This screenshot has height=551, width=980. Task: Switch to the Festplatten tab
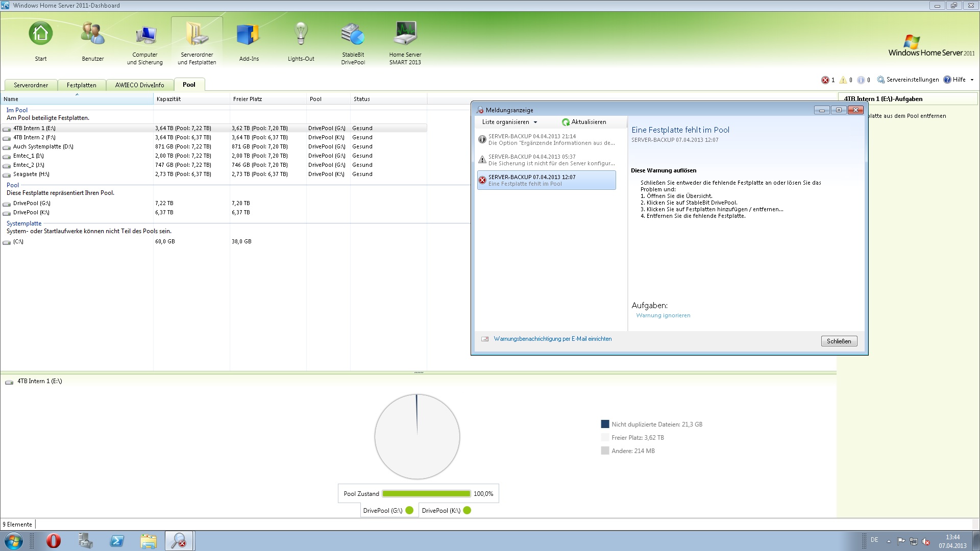(x=81, y=85)
